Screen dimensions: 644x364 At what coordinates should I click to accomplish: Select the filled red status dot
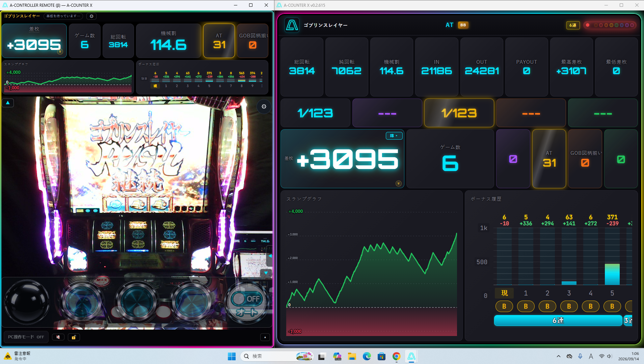(x=588, y=25)
